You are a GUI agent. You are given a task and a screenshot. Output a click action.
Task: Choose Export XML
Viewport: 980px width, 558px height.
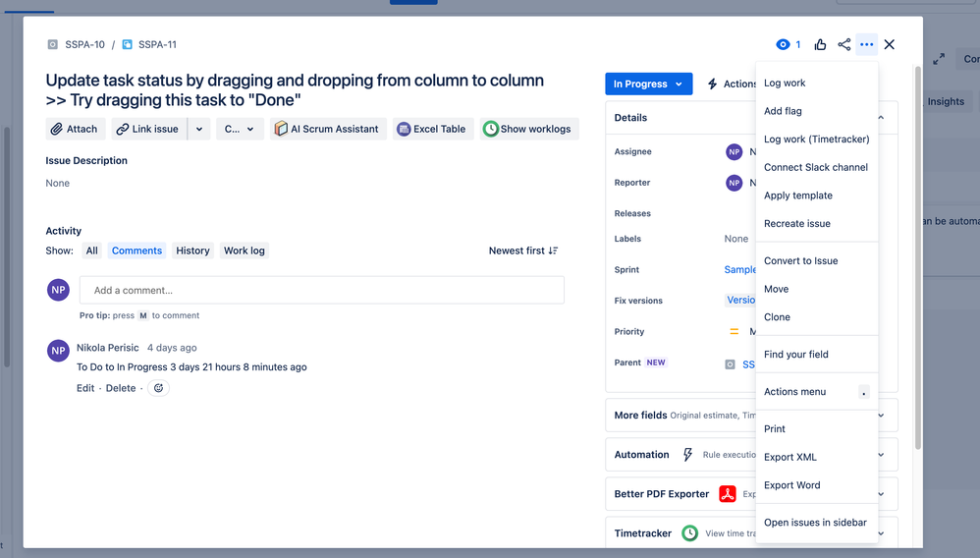pos(817,457)
